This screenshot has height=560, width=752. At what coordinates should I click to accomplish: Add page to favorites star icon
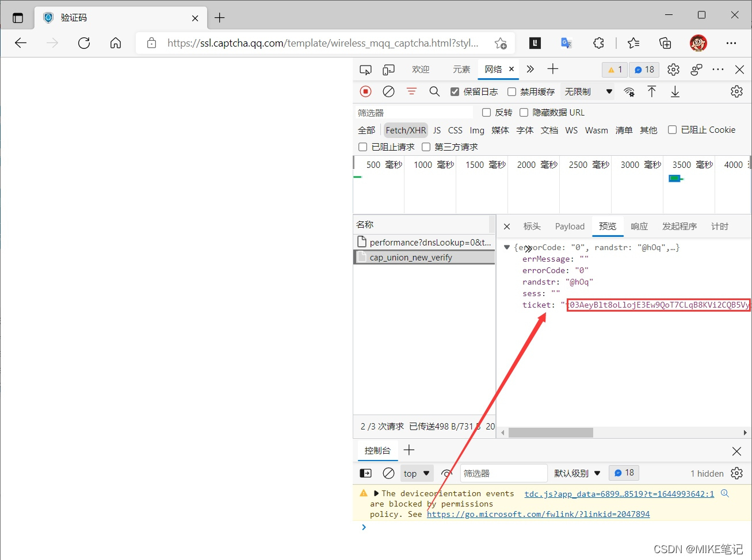click(501, 43)
